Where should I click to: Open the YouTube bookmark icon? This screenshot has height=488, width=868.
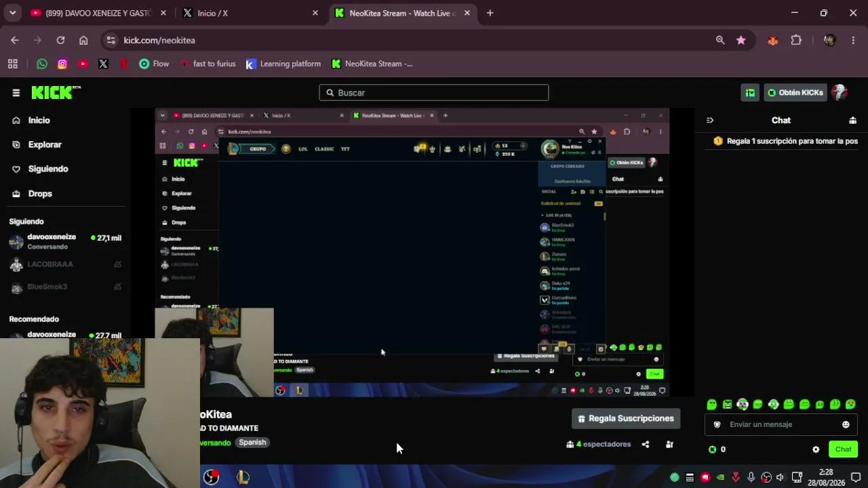pos(83,64)
